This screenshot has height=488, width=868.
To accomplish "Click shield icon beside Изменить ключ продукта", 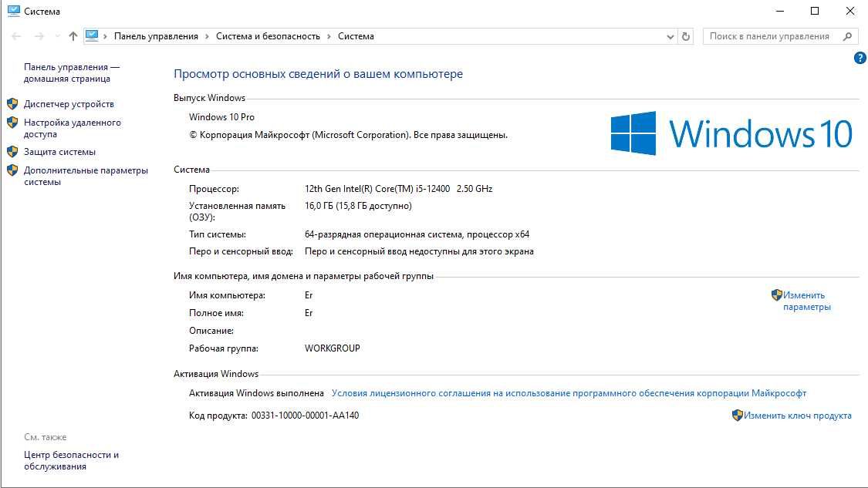I will tap(738, 415).
